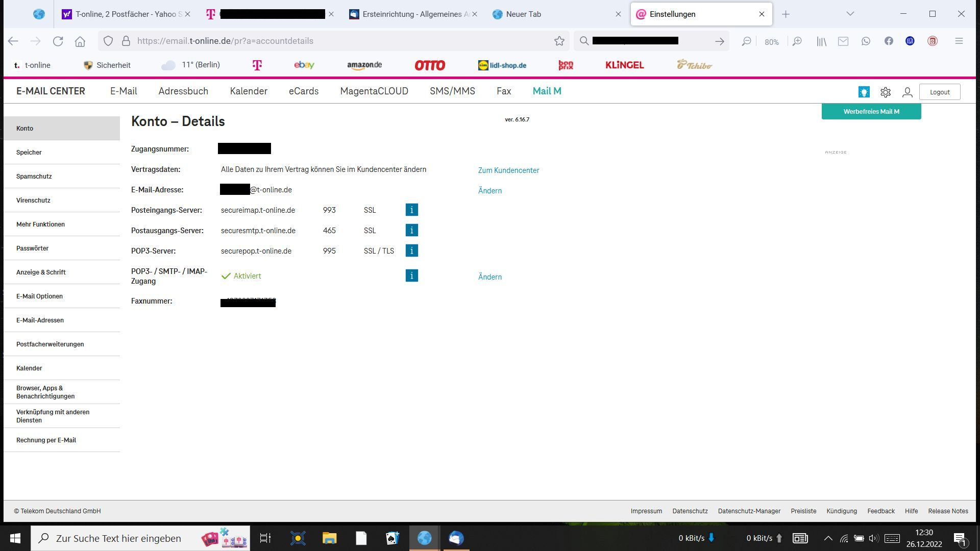Screen dimensions: 980x551
Task: Open the user profile icon in header
Action: 907,92
